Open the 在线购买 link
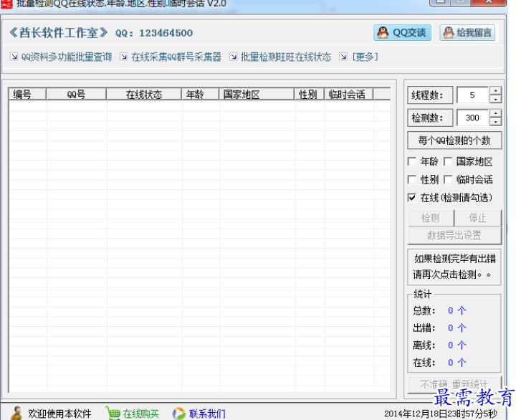Image resolution: width=521 pixels, height=420 pixels. click(x=141, y=414)
